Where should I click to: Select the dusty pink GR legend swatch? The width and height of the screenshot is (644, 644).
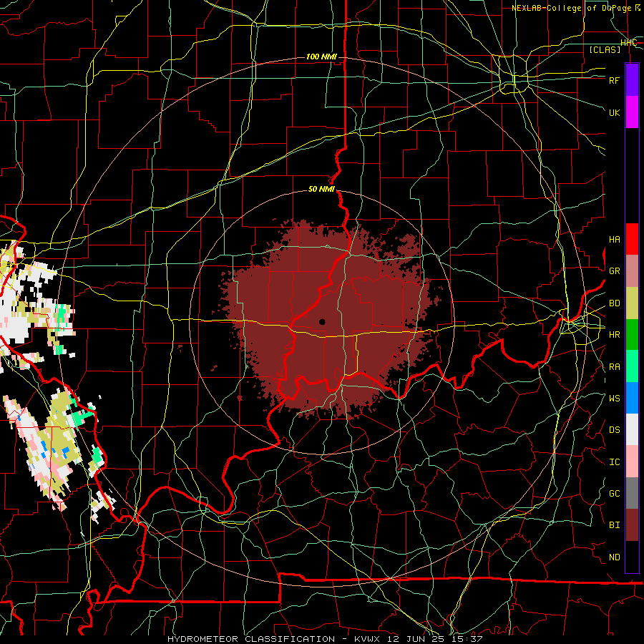632,271
